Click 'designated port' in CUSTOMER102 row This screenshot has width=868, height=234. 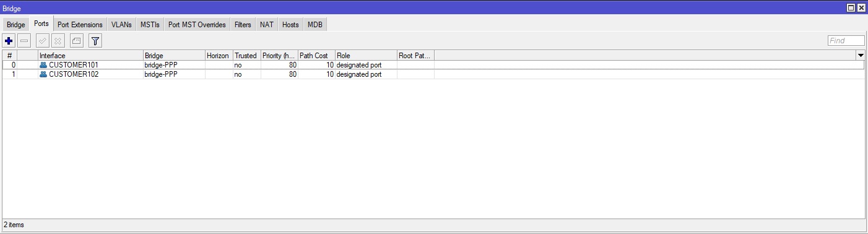pos(359,74)
